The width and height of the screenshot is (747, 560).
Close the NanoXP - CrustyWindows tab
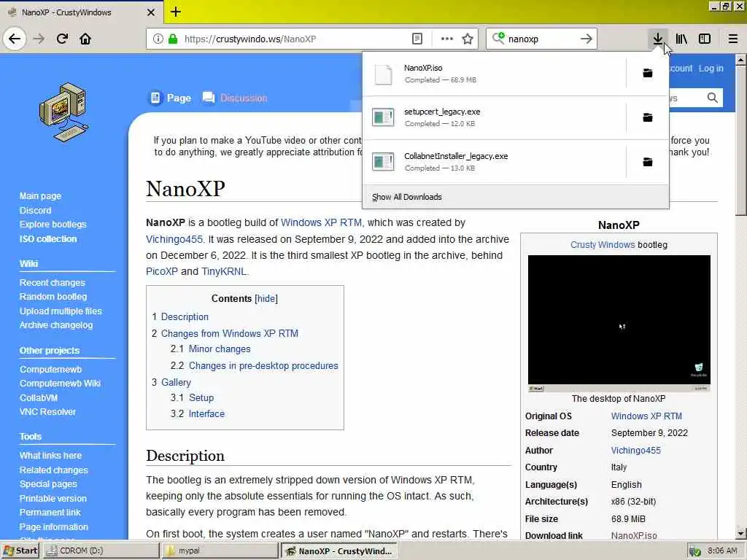(x=150, y=12)
